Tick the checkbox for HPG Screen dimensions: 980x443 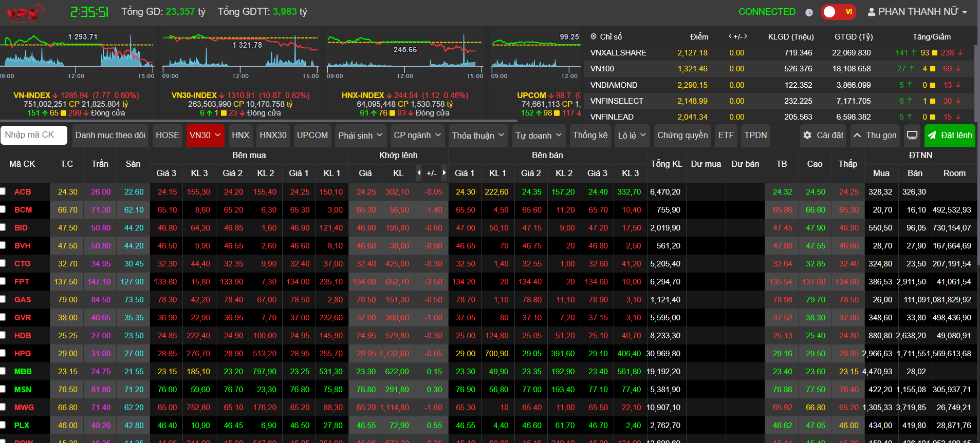click(3, 353)
